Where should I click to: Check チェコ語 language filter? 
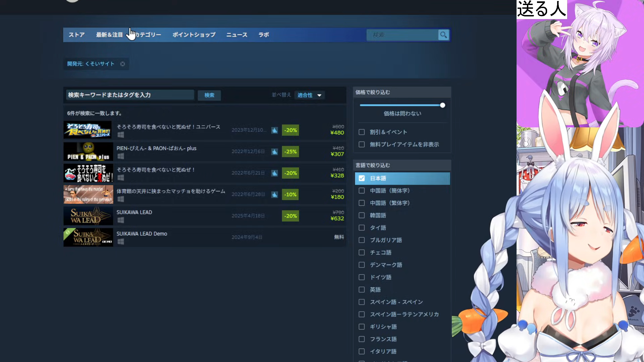[x=362, y=253]
